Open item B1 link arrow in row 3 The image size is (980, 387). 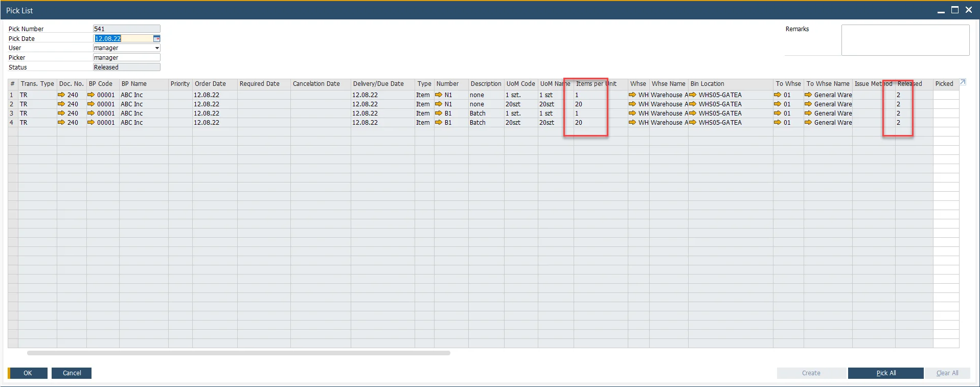coord(439,113)
